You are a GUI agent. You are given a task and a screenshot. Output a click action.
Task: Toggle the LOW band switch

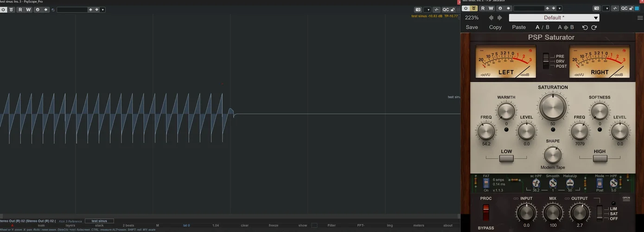pyautogui.click(x=506, y=159)
